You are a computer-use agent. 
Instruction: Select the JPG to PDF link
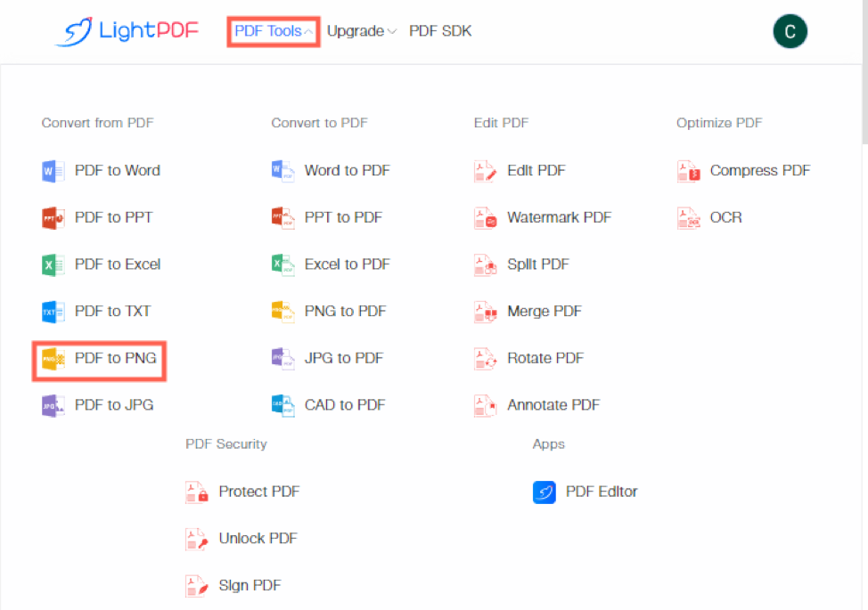pos(344,359)
